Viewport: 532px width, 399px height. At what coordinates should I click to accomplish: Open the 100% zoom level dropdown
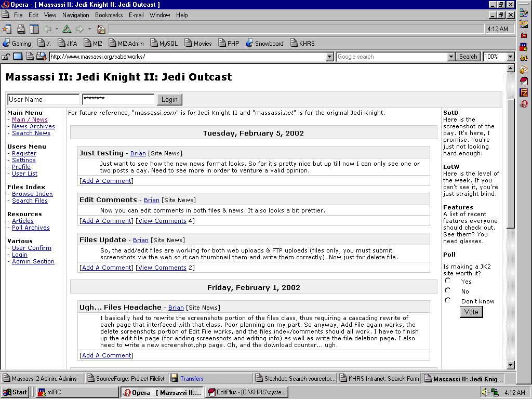tap(510, 57)
